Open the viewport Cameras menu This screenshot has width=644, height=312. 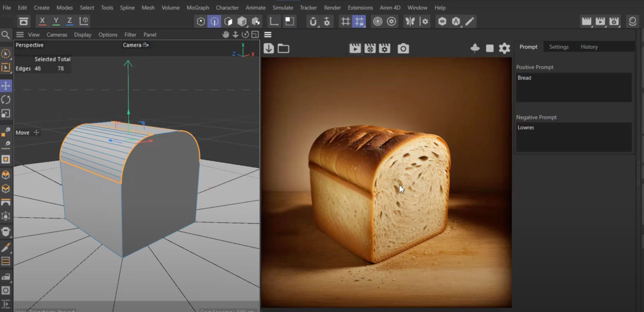(x=57, y=35)
